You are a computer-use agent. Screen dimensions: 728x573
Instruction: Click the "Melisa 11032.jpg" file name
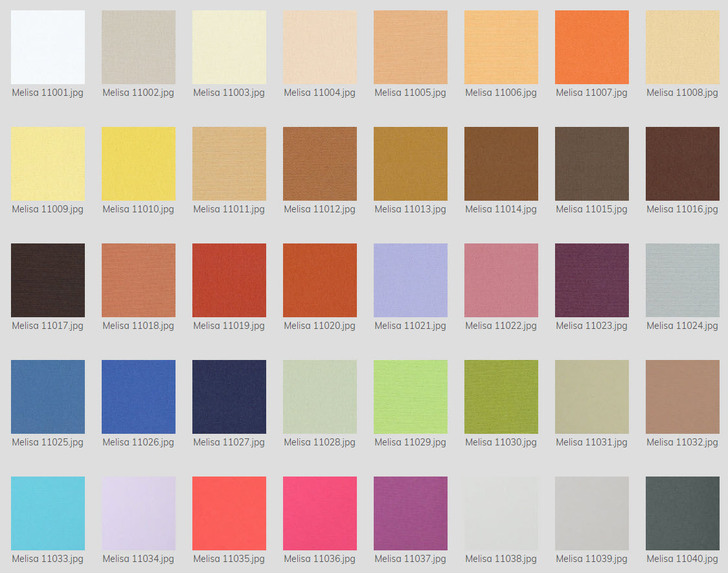click(683, 442)
